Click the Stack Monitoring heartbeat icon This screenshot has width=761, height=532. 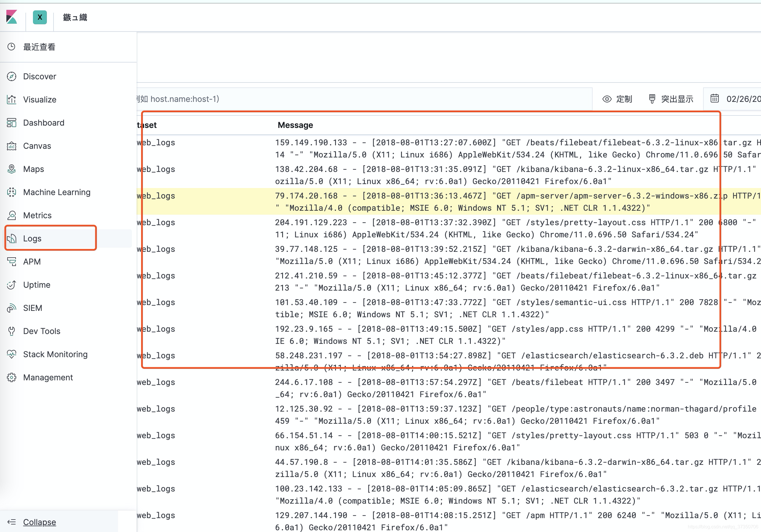tap(12, 354)
